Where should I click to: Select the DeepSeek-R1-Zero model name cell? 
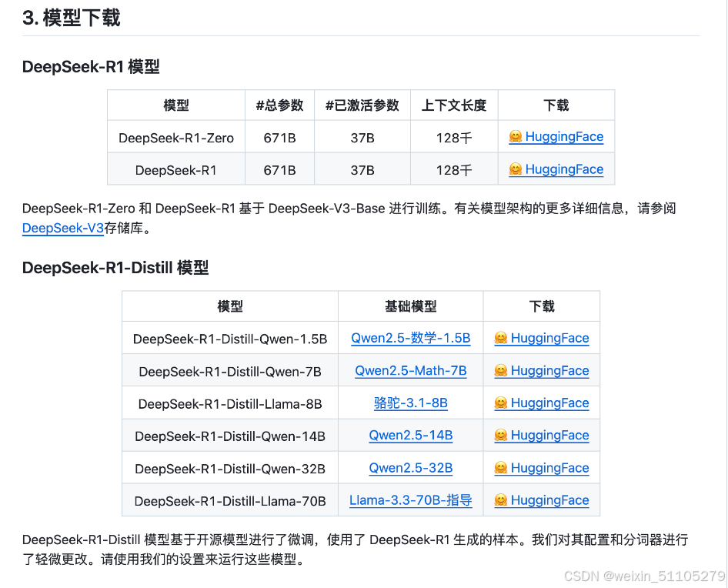176,138
